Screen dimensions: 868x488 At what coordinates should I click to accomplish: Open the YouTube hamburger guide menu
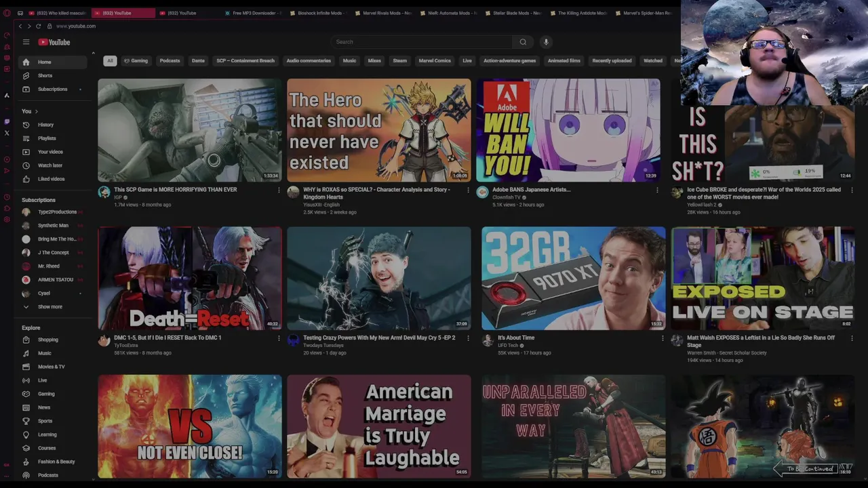26,42
